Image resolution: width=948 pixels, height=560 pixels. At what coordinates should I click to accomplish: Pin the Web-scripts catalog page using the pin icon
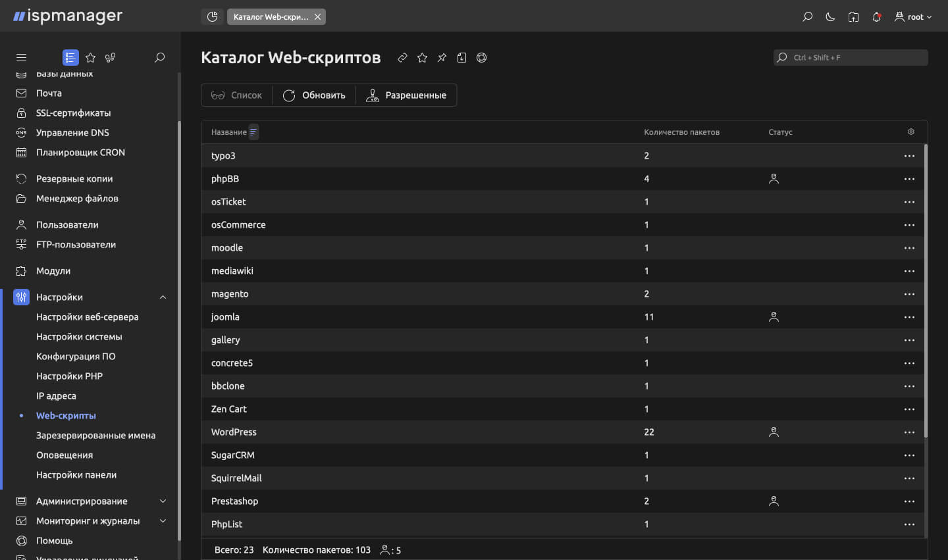tap(442, 58)
